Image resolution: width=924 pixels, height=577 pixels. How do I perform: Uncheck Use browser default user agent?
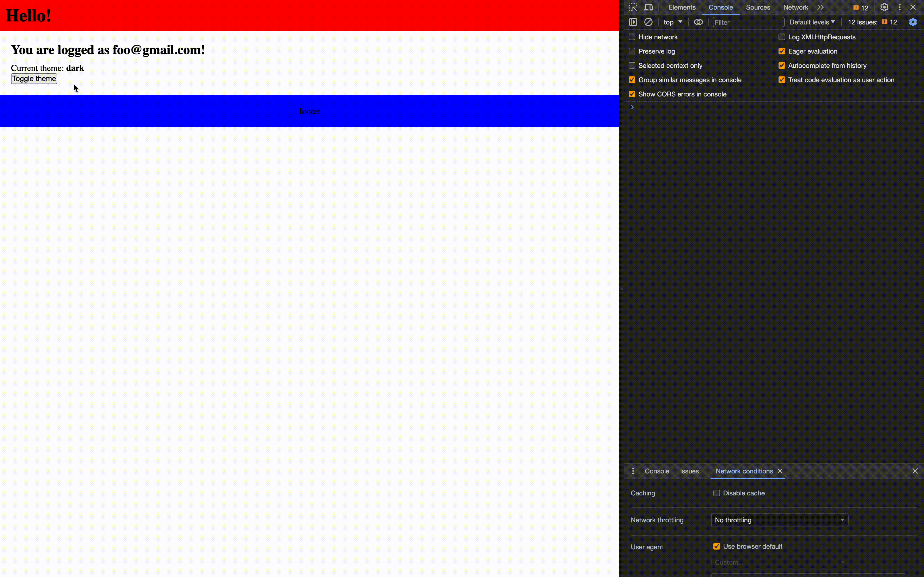pos(717,547)
